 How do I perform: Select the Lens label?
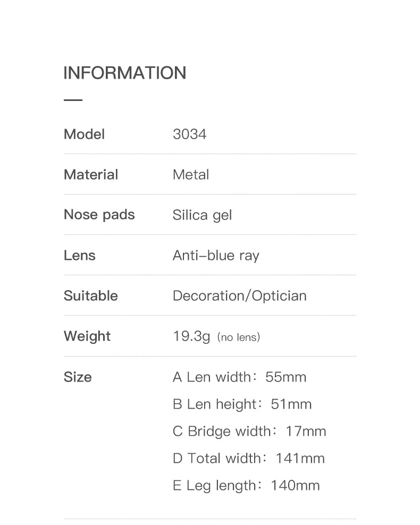click(79, 255)
